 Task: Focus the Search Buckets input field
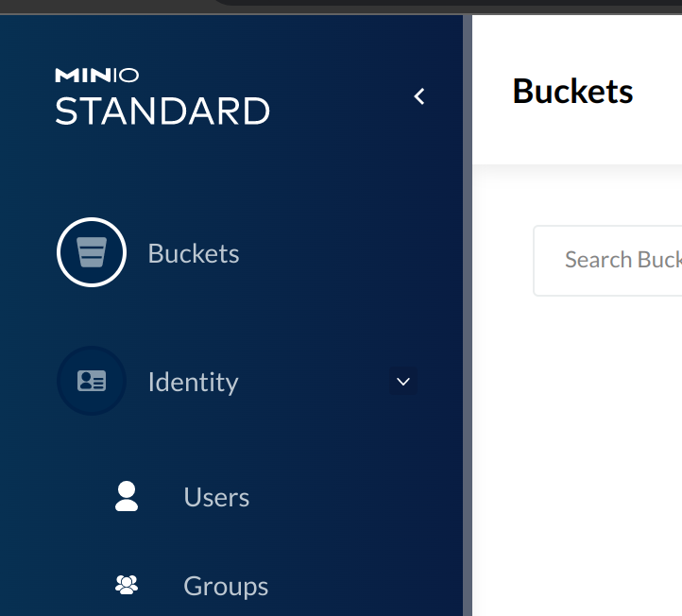coord(608,261)
